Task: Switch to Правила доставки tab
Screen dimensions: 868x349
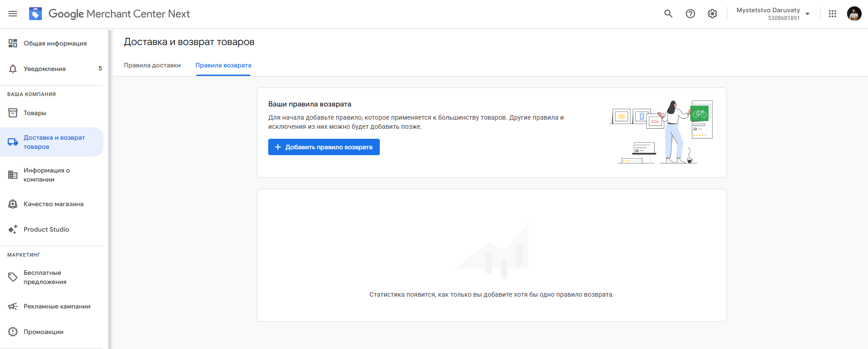Action: tap(152, 65)
